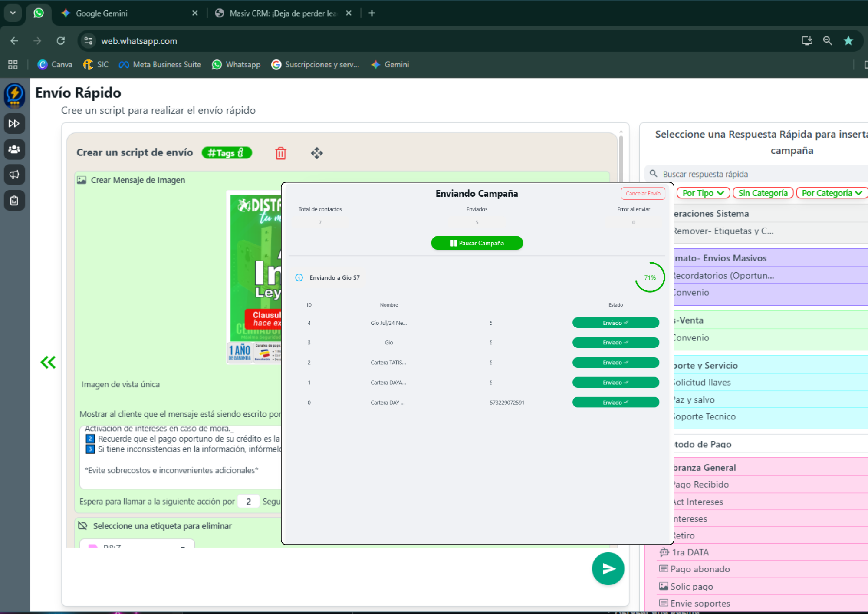This screenshot has width=868, height=614.
Task: Click the red trash delete script icon
Action: pyautogui.click(x=280, y=153)
